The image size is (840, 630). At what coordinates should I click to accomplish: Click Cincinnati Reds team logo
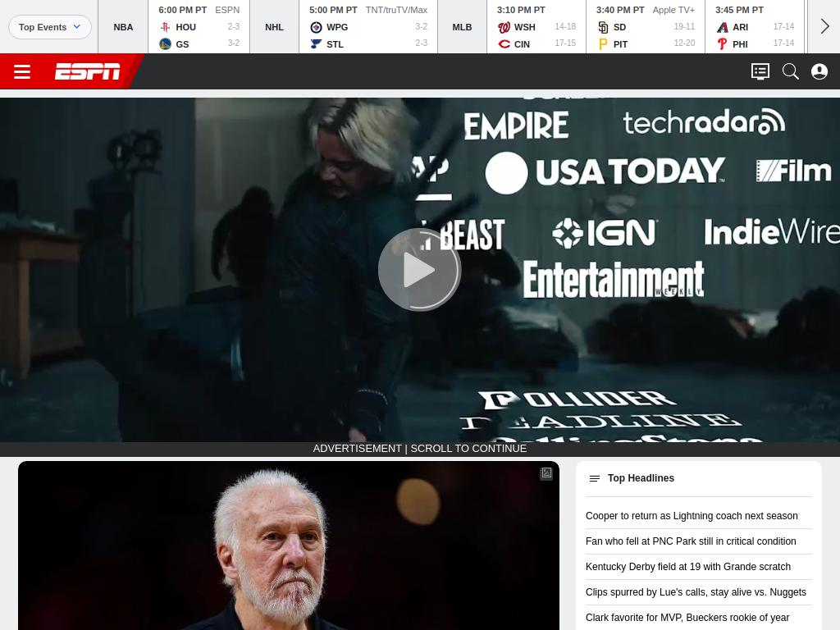(504, 44)
